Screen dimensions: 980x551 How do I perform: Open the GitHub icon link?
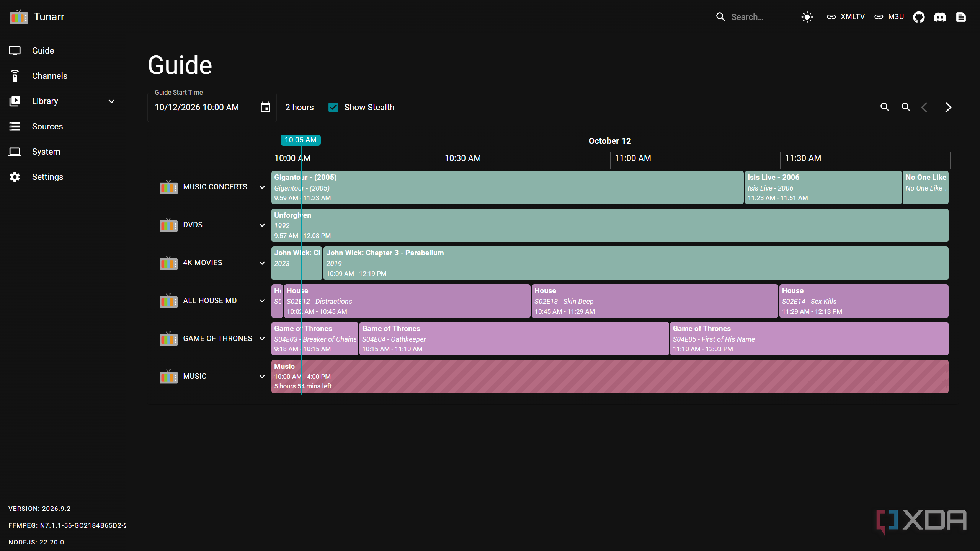(919, 17)
